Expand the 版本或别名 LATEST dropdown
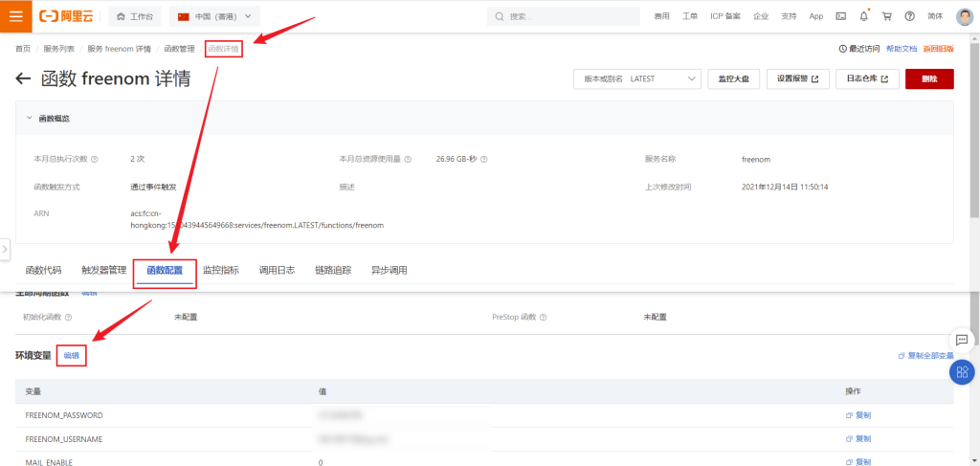Image resolution: width=980 pixels, height=466 pixels. point(636,79)
